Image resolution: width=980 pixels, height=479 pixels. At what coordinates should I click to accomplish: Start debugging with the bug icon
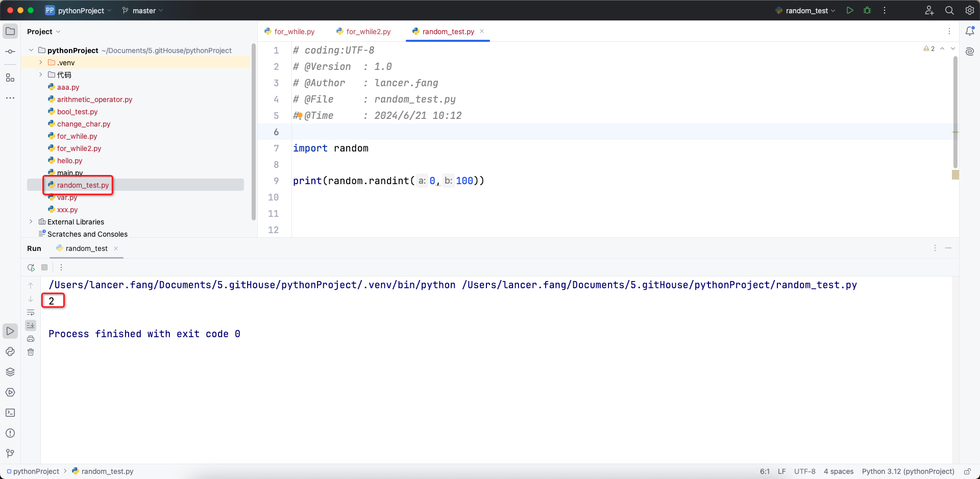[x=867, y=10]
